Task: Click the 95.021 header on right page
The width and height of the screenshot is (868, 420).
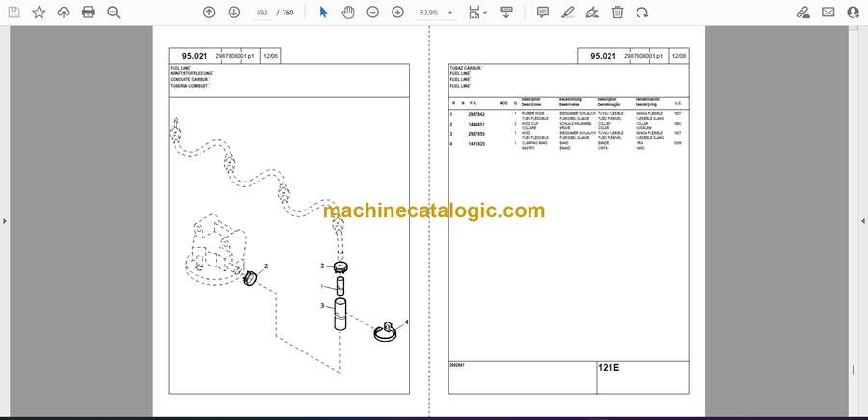Action: point(602,56)
